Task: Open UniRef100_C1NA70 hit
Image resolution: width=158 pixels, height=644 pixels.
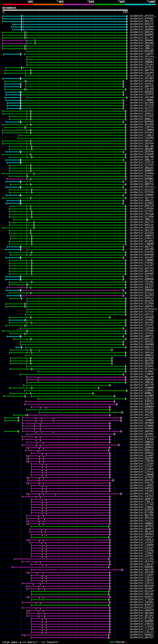Action: (x=142, y=54)
